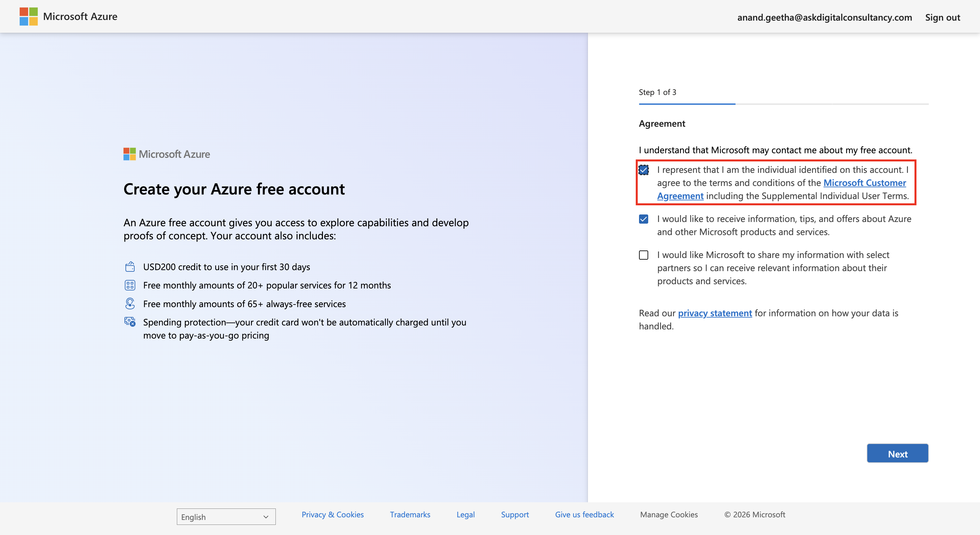Check the share information with partners checkbox
Viewport: 980px width, 535px height.
[x=644, y=255]
